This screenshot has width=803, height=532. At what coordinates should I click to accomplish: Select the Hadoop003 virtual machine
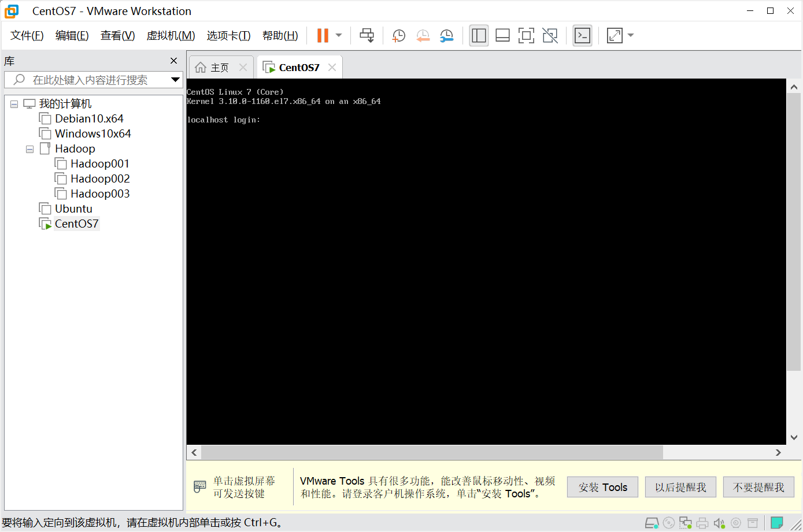(x=100, y=194)
